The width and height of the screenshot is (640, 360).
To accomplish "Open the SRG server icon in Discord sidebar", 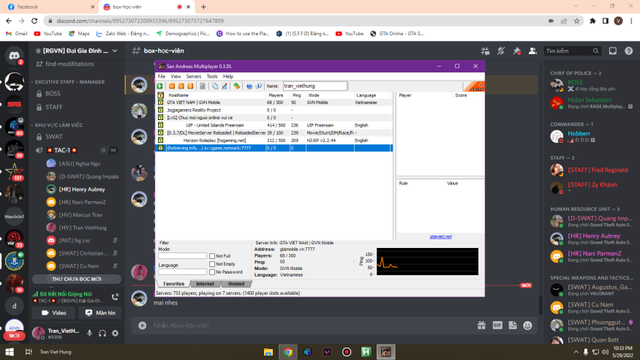I will (x=14, y=104).
